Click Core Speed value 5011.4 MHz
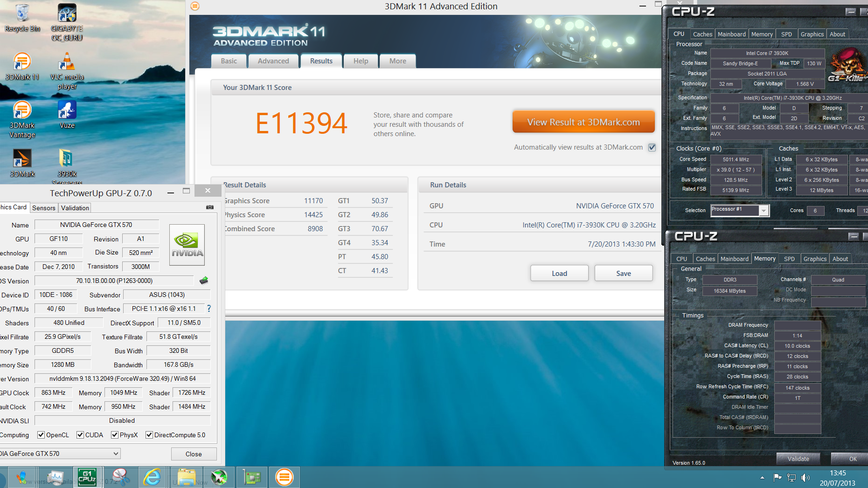Image resolution: width=868 pixels, height=488 pixels. (x=736, y=159)
